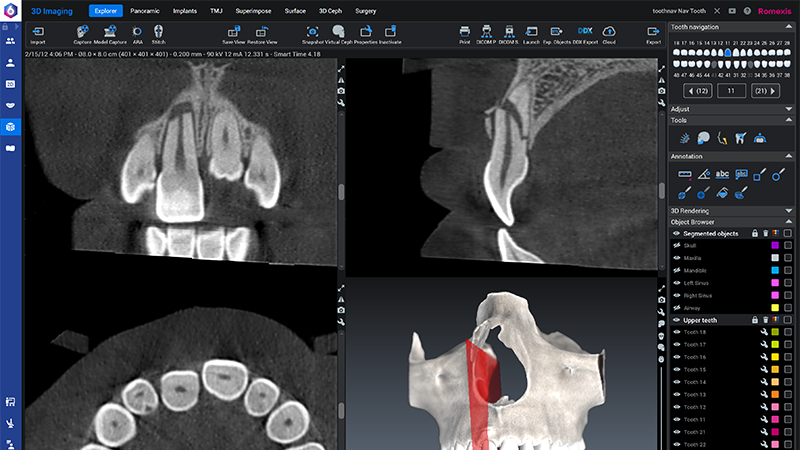Switch to the Implants tab
Screen dimensions: 800x450
185,11
